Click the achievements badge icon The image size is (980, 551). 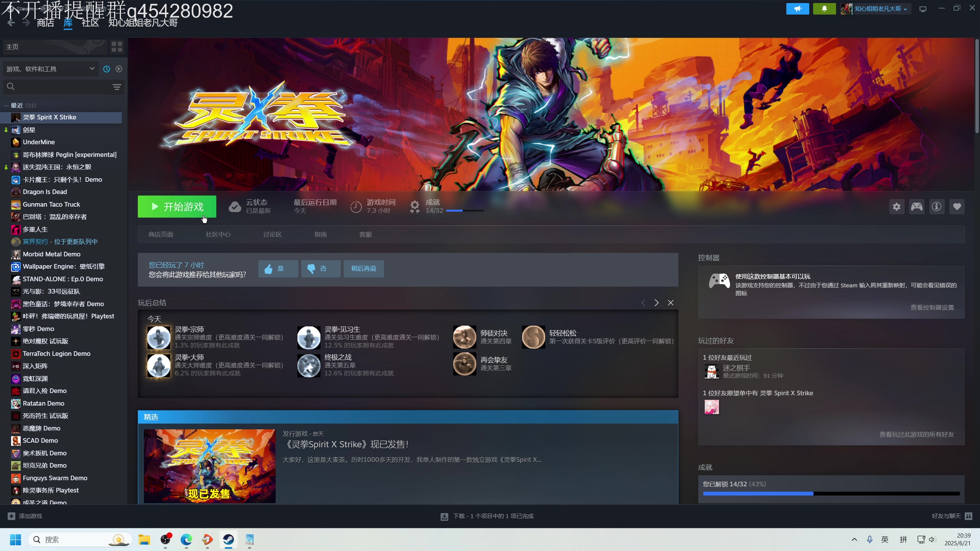[x=415, y=207]
